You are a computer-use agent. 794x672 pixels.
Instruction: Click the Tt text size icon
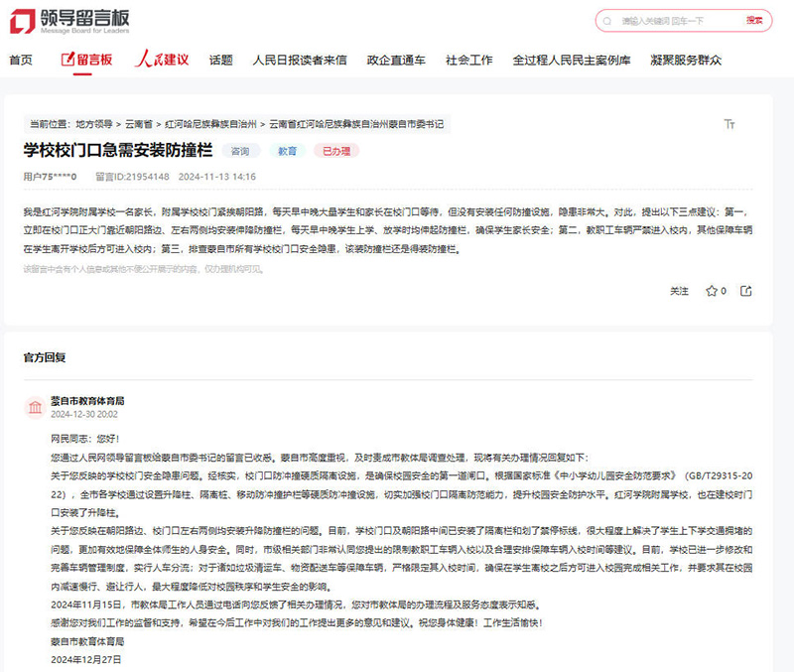(x=730, y=123)
